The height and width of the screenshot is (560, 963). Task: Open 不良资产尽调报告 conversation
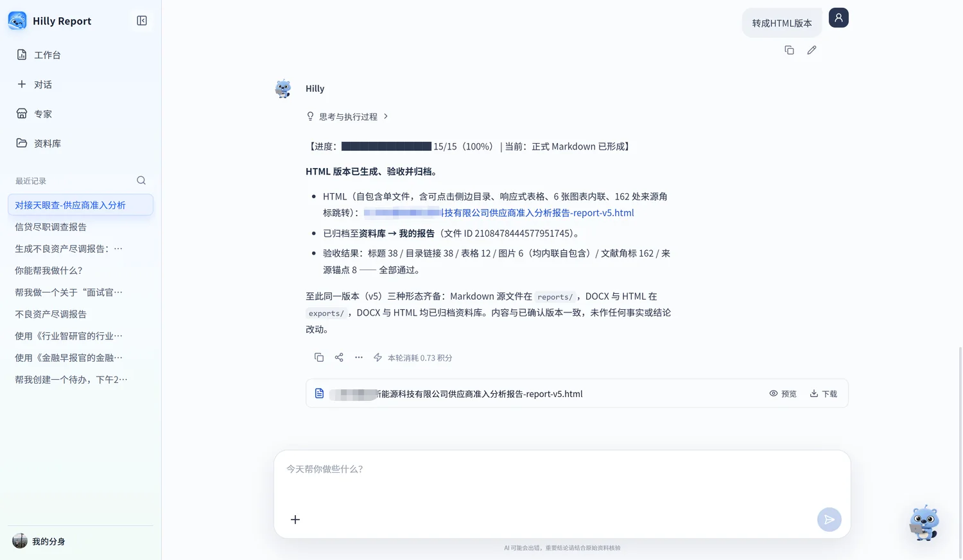click(80, 314)
